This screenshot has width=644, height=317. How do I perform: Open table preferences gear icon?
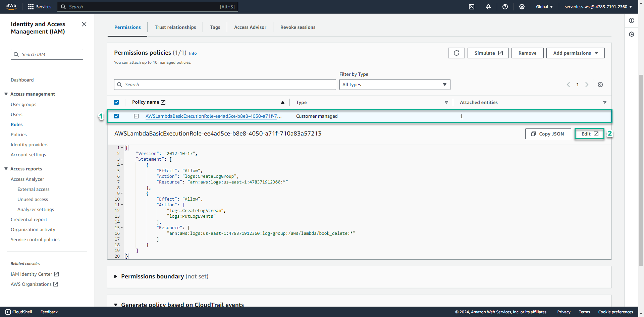(600, 85)
